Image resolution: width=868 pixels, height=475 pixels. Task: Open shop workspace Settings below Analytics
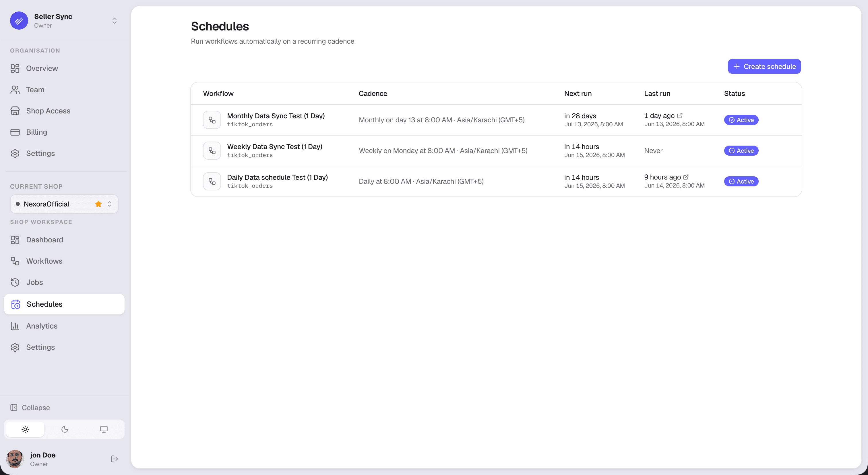tap(64, 347)
